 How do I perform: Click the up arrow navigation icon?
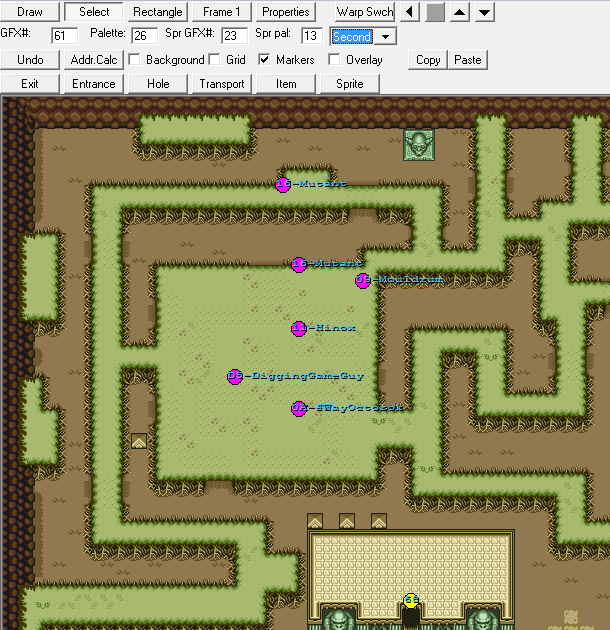(x=460, y=12)
